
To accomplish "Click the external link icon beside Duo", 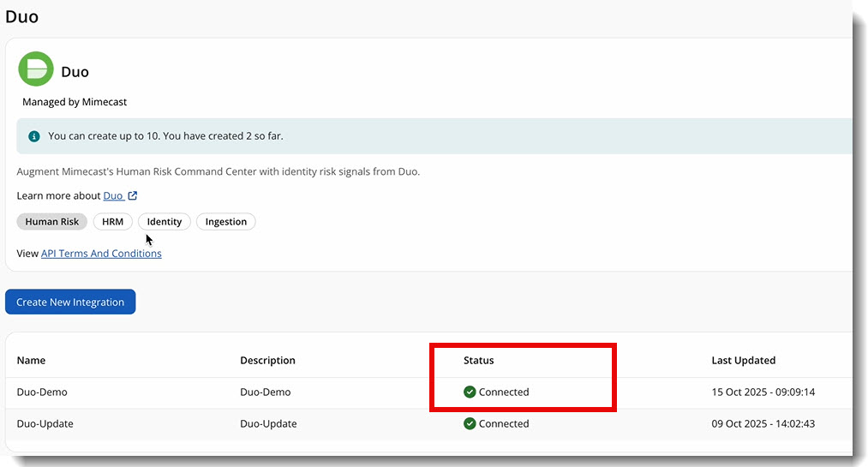I will [x=133, y=196].
